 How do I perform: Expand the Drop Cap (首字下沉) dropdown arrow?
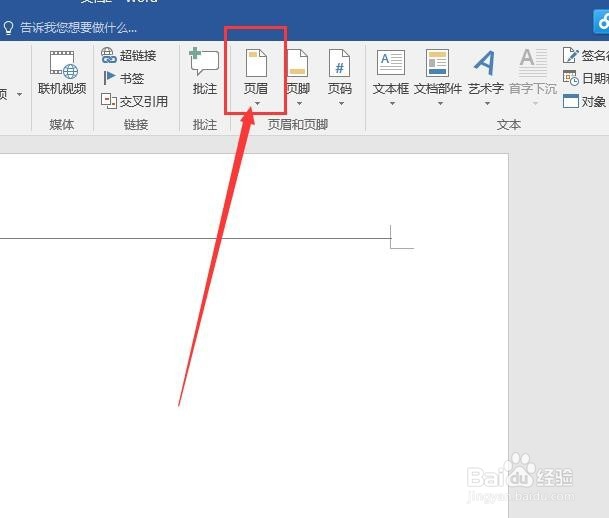click(x=535, y=104)
